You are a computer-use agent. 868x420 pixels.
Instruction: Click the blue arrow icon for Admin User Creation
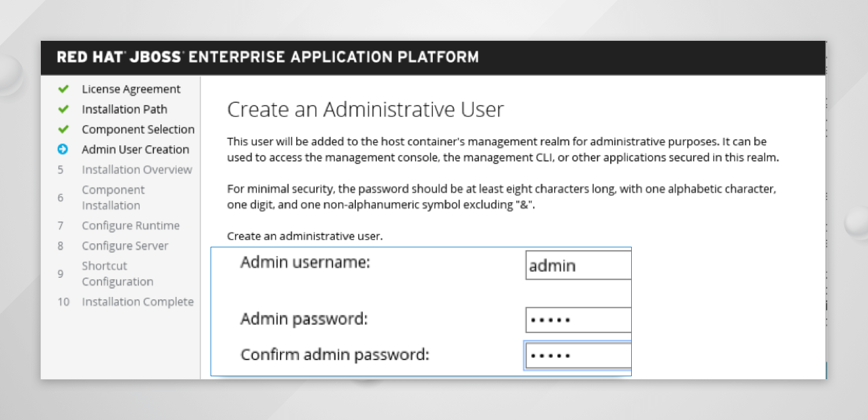click(63, 149)
